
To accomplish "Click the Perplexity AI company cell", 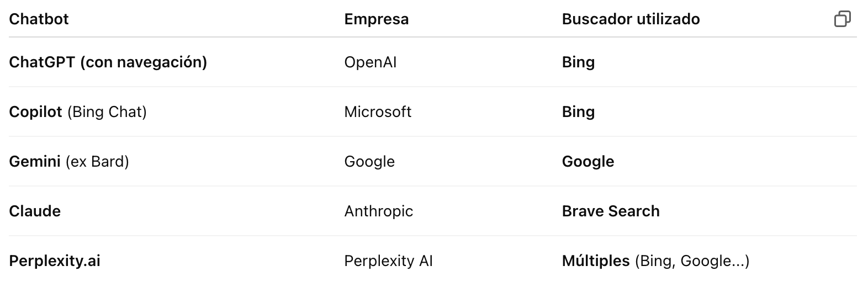I will [x=389, y=261].
